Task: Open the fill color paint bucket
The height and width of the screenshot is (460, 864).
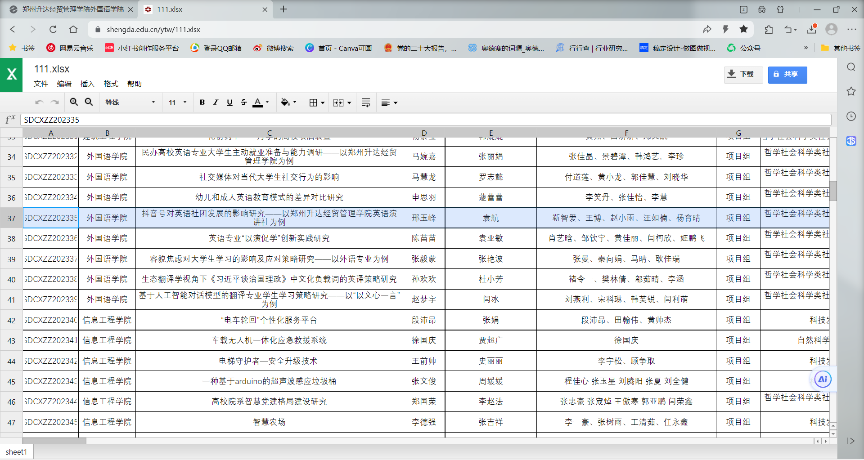Action: tap(287, 102)
